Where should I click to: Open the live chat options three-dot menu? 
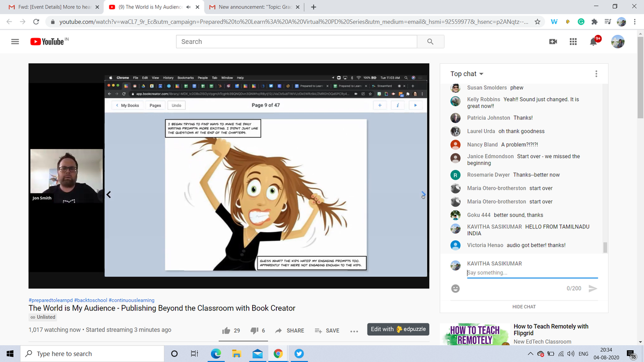pos(597,73)
